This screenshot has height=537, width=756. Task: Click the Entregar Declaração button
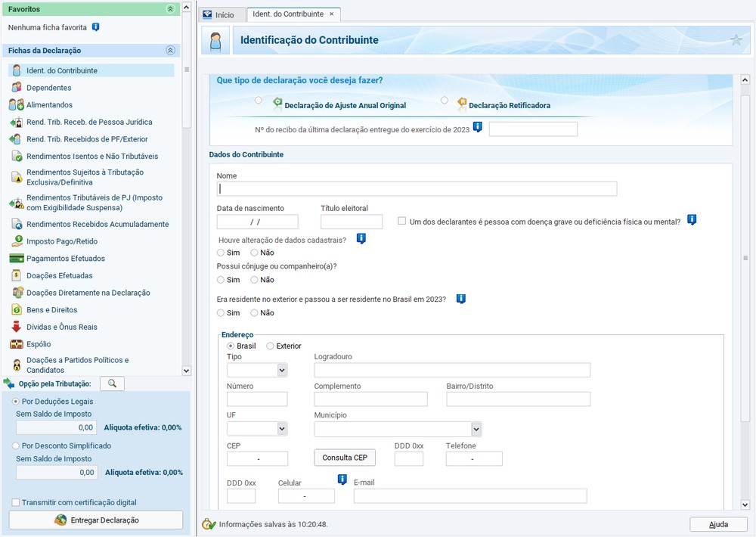coord(96,520)
